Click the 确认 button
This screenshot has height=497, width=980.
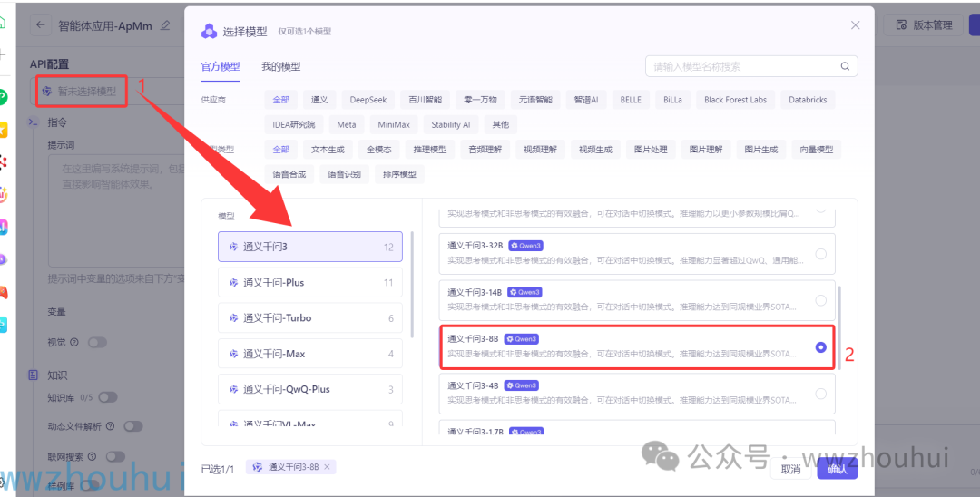[x=838, y=469]
